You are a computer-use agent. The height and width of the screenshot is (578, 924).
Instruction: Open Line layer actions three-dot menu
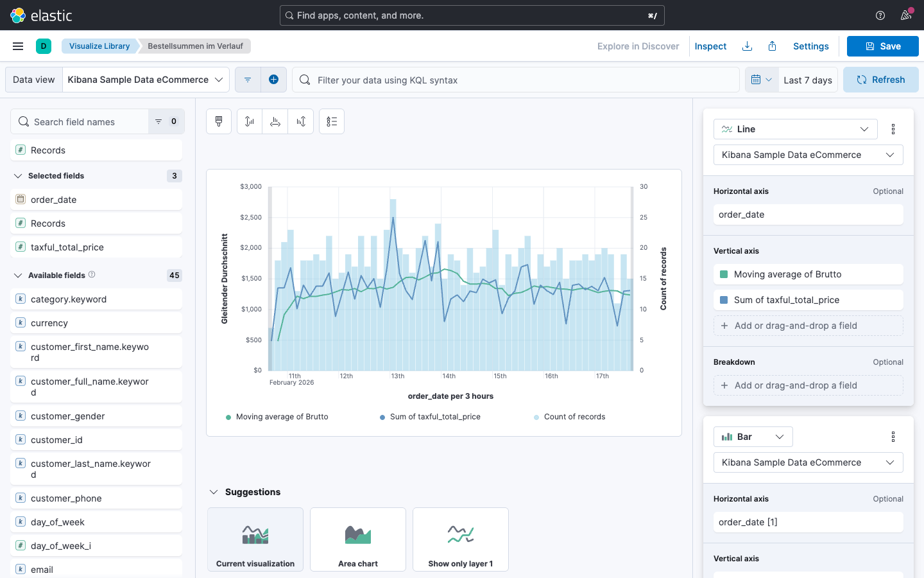click(893, 129)
